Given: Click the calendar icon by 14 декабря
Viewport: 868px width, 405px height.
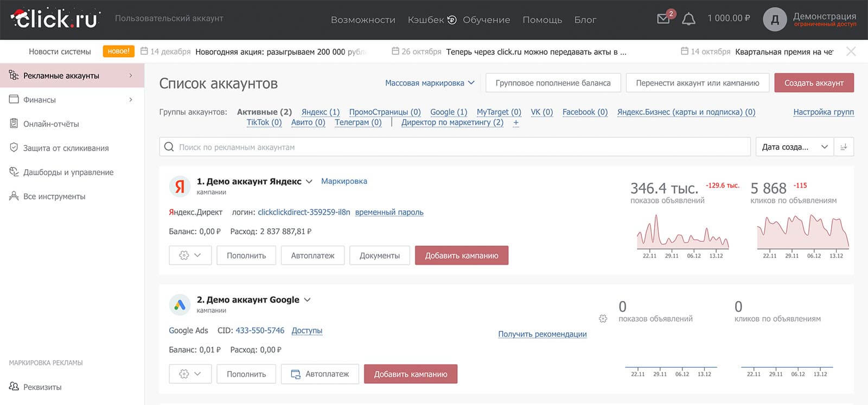Looking at the screenshot, I should (144, 51).
